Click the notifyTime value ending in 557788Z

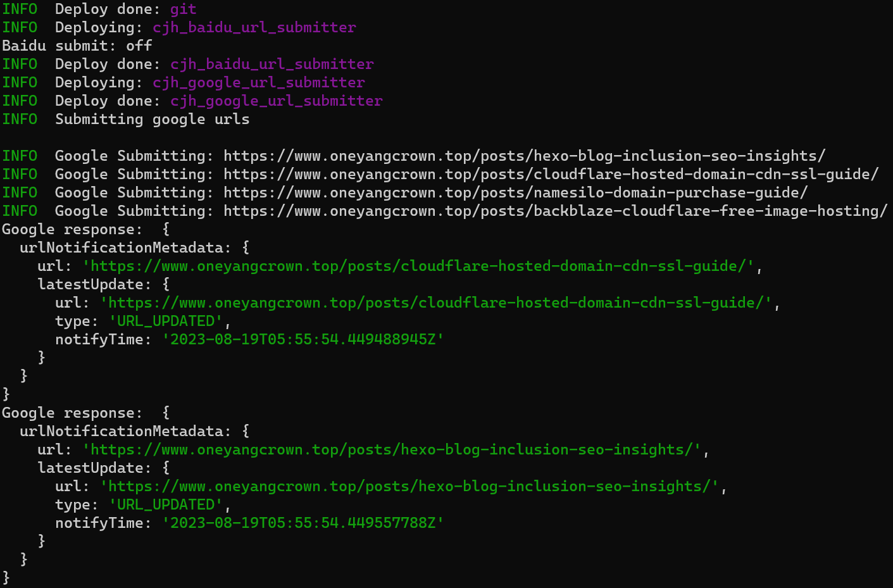303,523
